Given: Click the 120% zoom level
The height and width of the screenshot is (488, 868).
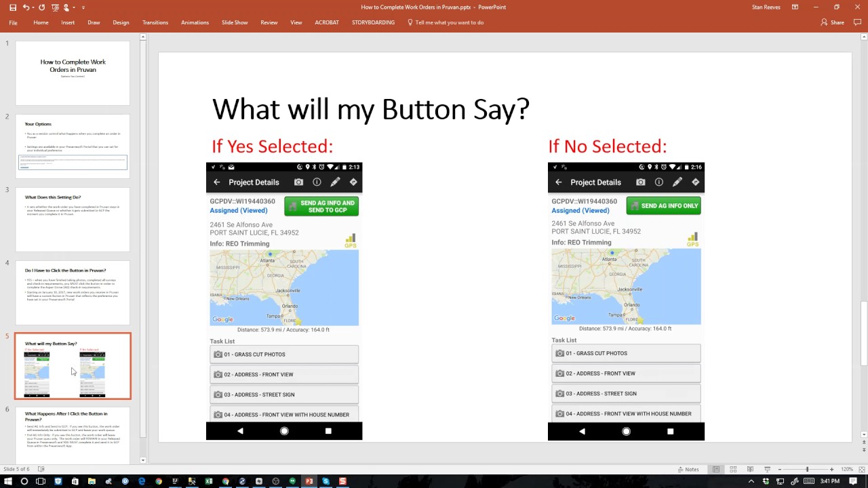Looking at the screenshot, I should (x=847, y=469).
